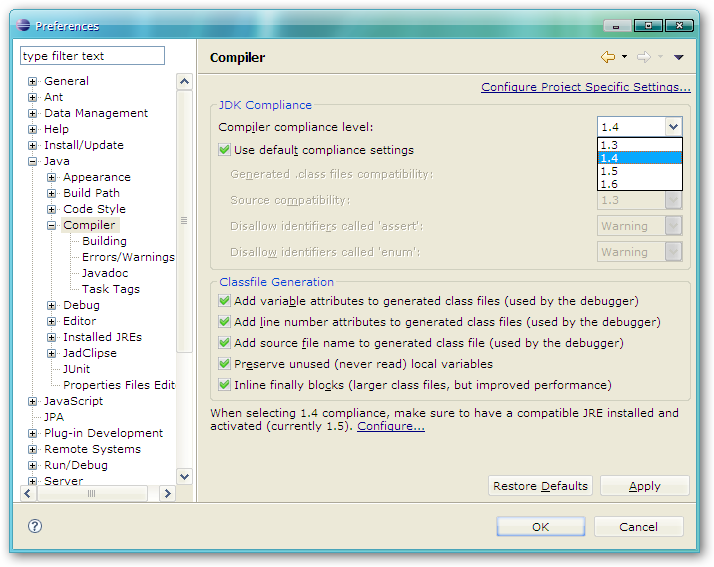This screenshot has height=567, width=714.
Task: Click the Restore Defaults button
Action: 540,486
